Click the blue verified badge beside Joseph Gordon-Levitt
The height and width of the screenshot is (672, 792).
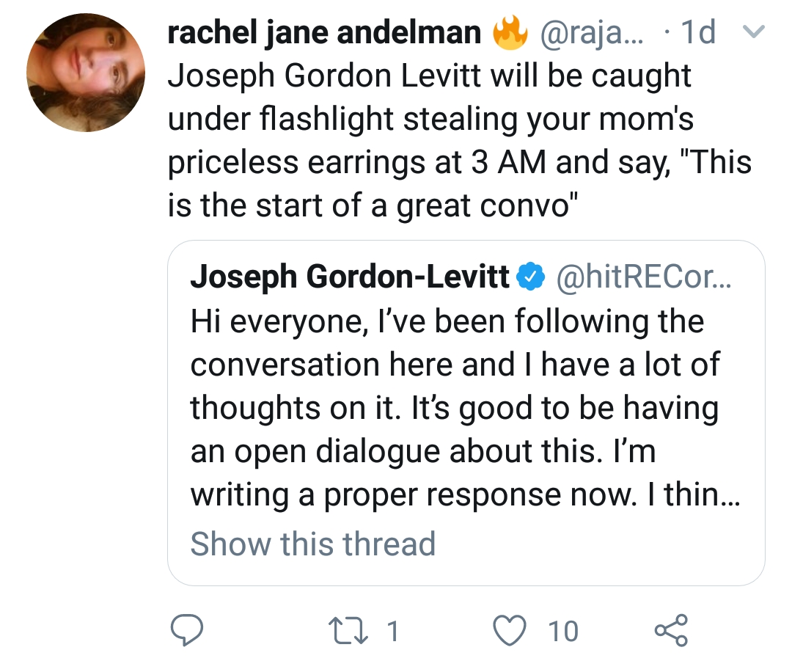530,278
